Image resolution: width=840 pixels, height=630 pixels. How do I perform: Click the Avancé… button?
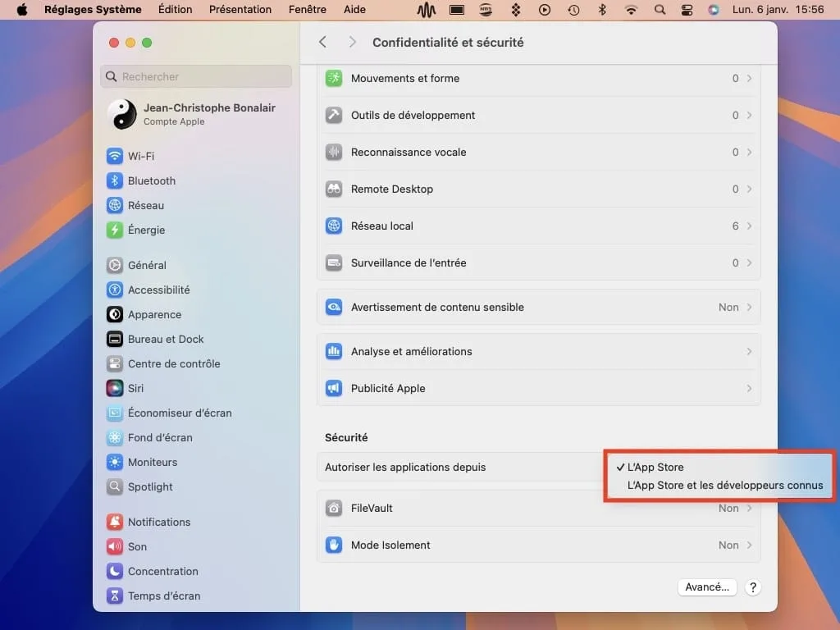pyautogui.click(x=707, y=587)
